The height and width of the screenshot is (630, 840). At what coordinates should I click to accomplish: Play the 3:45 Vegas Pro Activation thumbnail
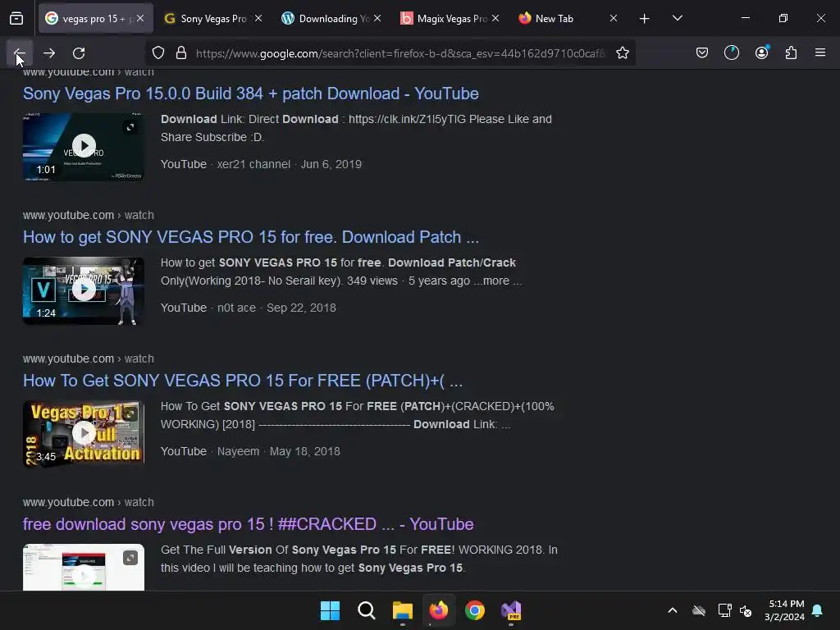(x=84, y=433)
